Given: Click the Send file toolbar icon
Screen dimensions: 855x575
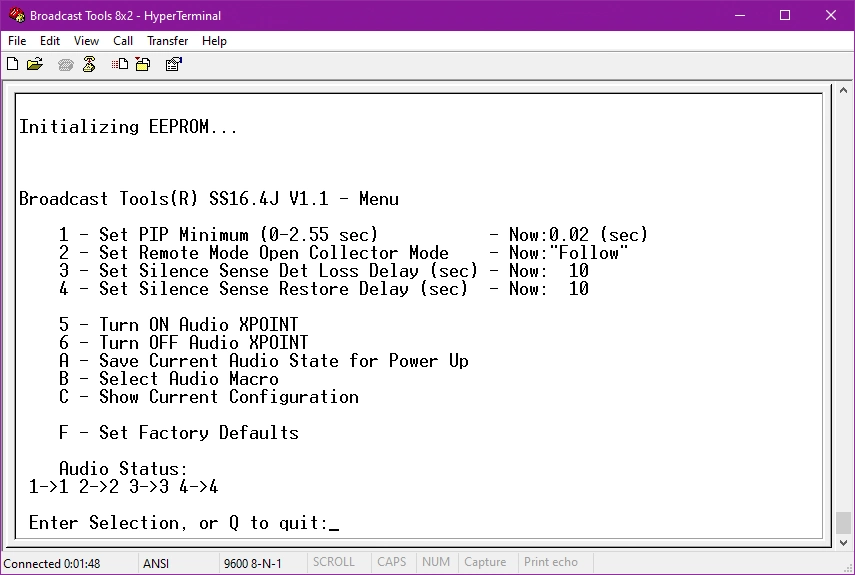Looking at the screenshot, I should 119,64.
